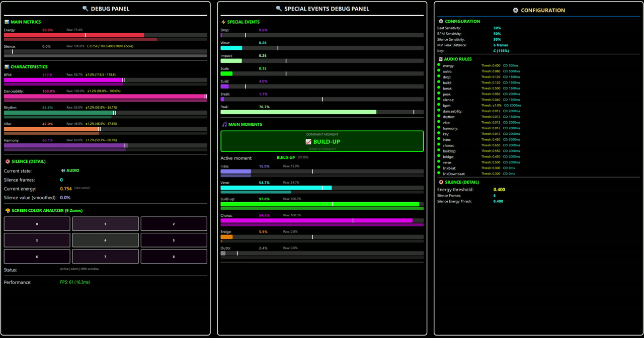Click the Bridge moment value 5.9%

coord(263,232)
